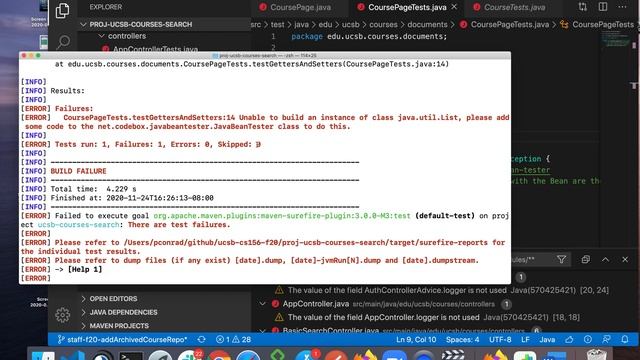The image size is (640, 360).
Task: Collapse all entries in the Problems panel
Action: [585, 260]
